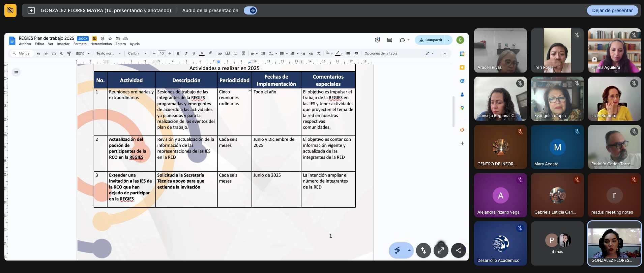Expand the arrow next to Compartir

click(x=448, y=40)
